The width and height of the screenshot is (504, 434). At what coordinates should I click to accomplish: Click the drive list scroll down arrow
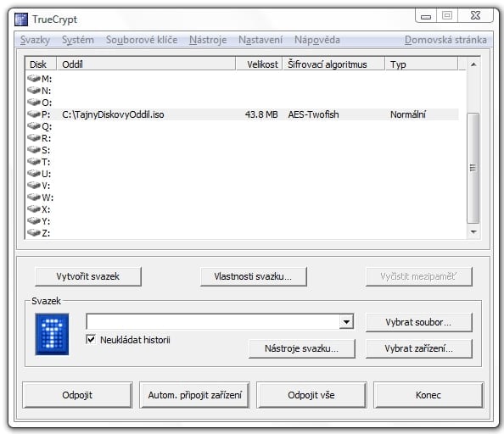[x=473, y=231]
